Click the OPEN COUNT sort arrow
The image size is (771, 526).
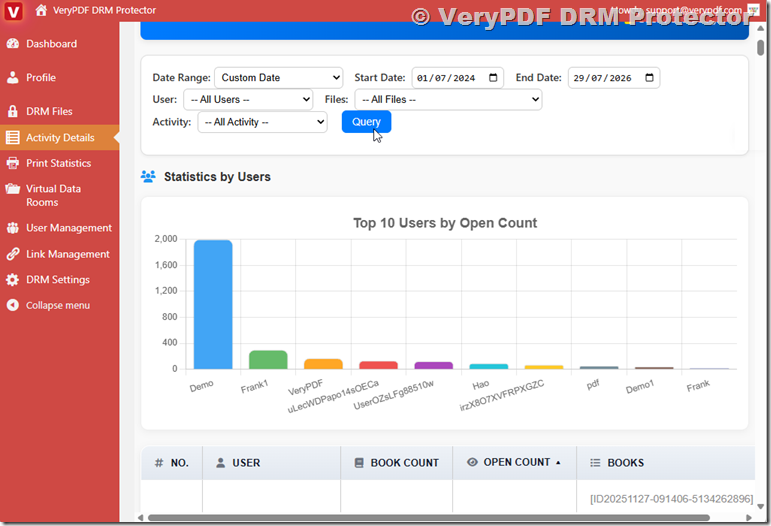558,463
